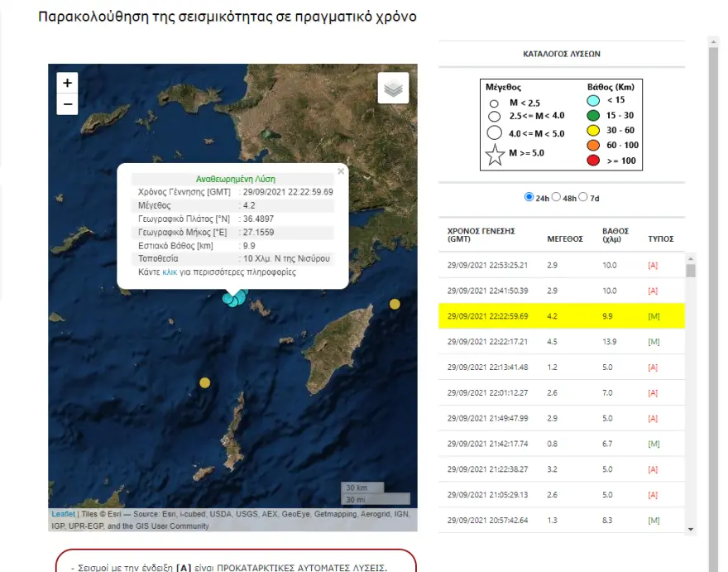Select the 22:53:25.21 event row

coord(561,265)
